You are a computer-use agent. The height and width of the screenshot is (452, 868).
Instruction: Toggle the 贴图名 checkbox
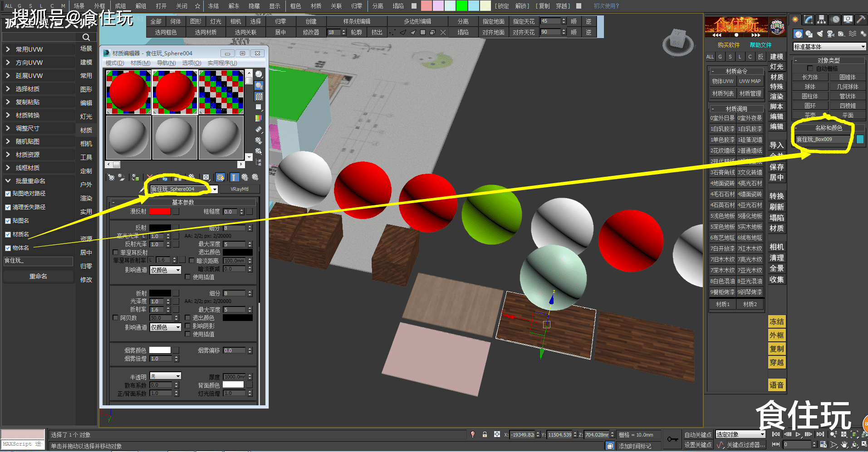click(x=8, y=221)
